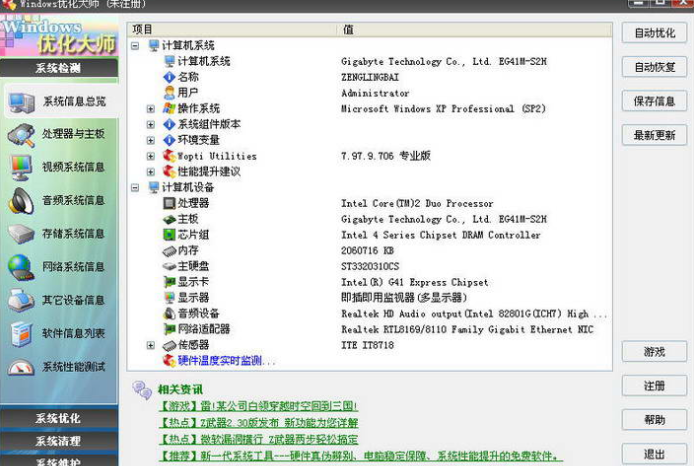Select the Administrator user value

tap(375, 93)
